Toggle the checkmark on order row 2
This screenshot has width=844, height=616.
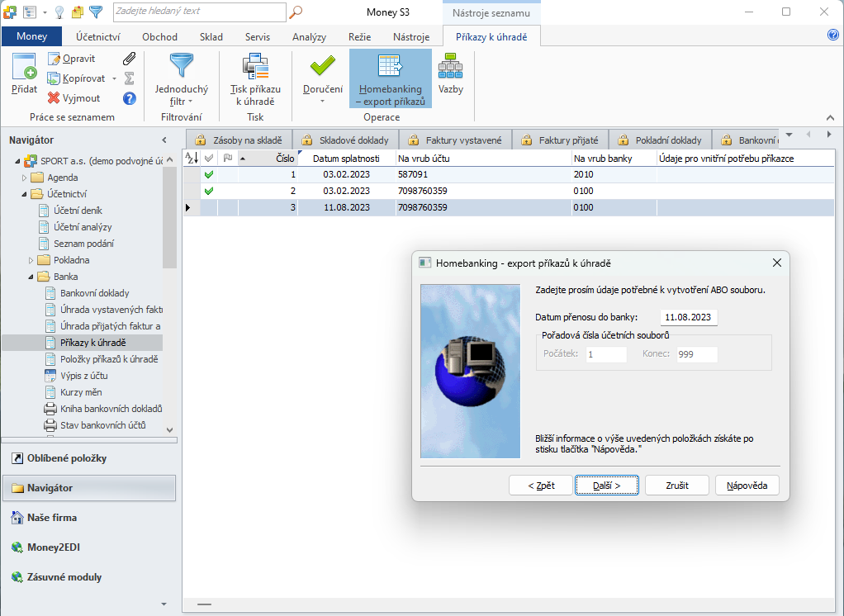pos(209,191)
